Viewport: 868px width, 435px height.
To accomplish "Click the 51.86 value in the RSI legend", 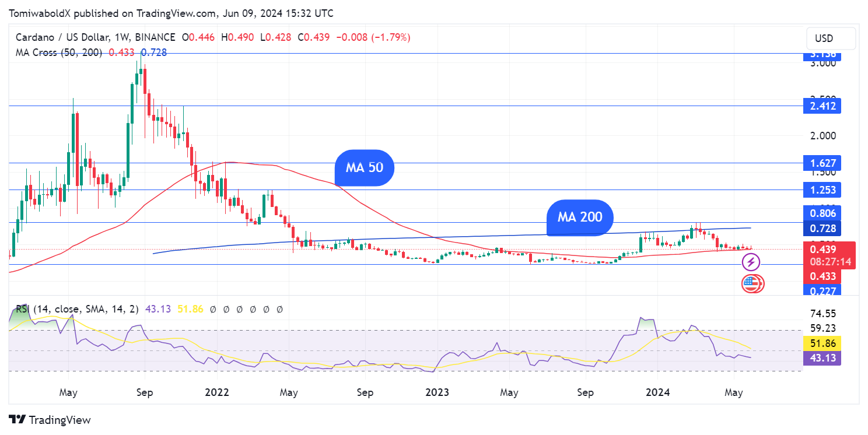I will [191, 309].
